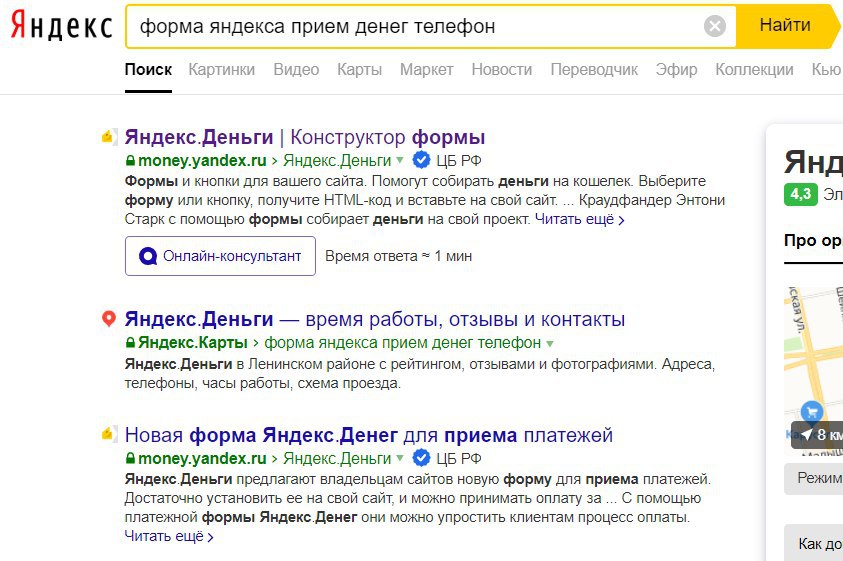Clear the search query with X icon

coord(715,26)
